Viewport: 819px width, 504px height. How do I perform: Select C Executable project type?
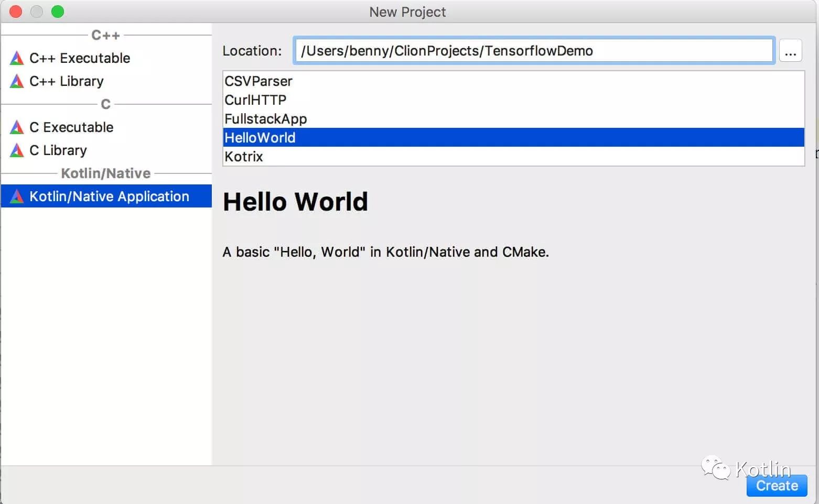click(106, 127)
